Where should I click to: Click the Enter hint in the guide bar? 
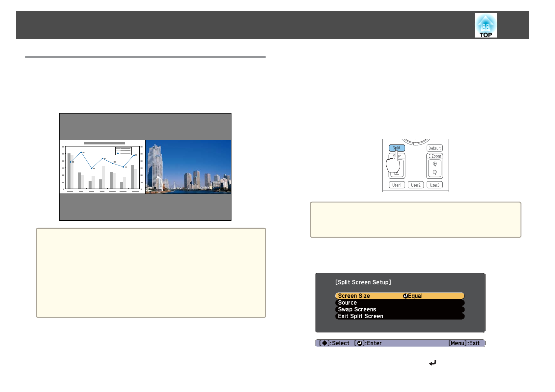click(x=368, y=343)
